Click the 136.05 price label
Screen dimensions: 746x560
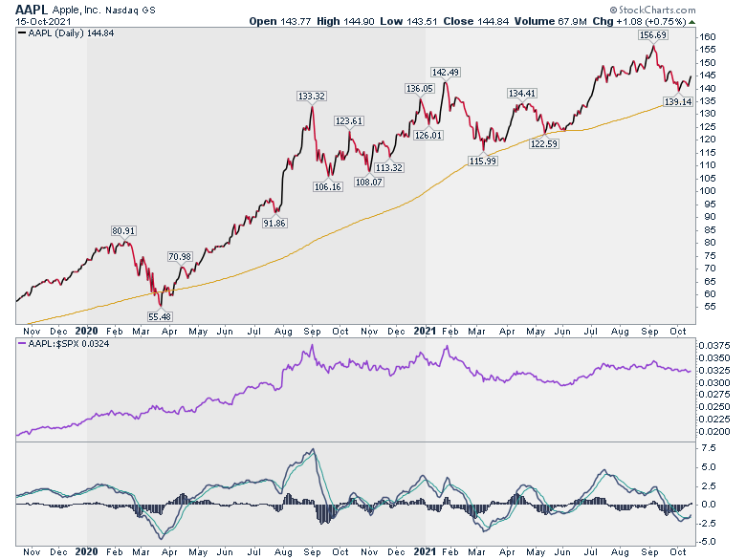420,89
